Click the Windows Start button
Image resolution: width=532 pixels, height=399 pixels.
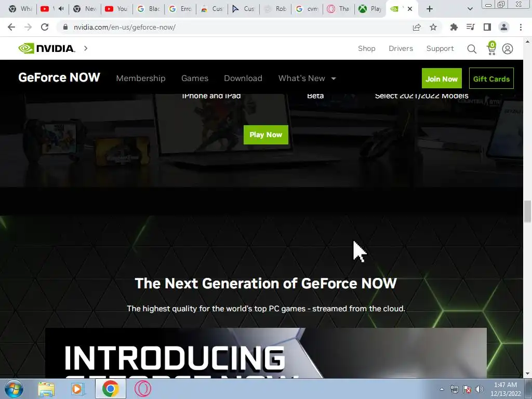(14, 389)
